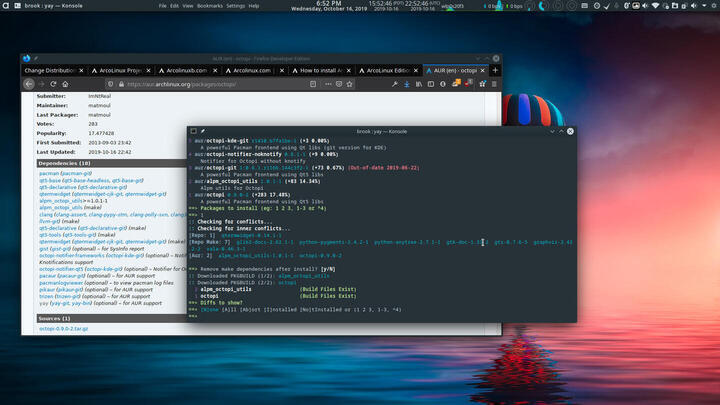The height and width of the screenshot is (405, 720).
Task: Open the Konsole Bookmarks menu
Action: (x=210, y=6)
